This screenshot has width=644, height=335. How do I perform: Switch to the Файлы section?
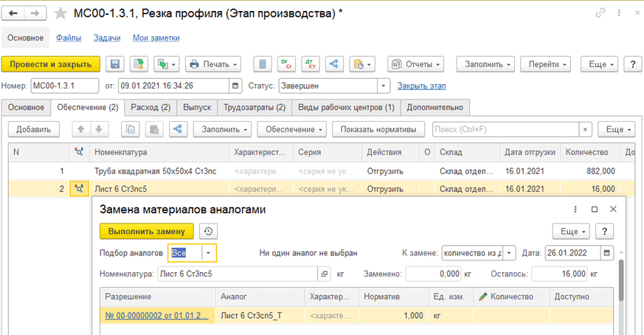(69, 38)
